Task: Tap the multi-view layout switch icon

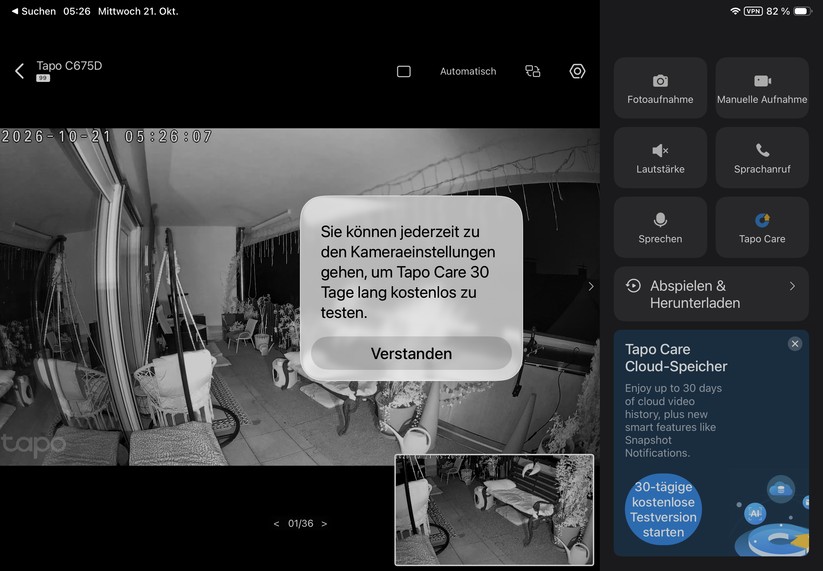Action: pos(533,71)
